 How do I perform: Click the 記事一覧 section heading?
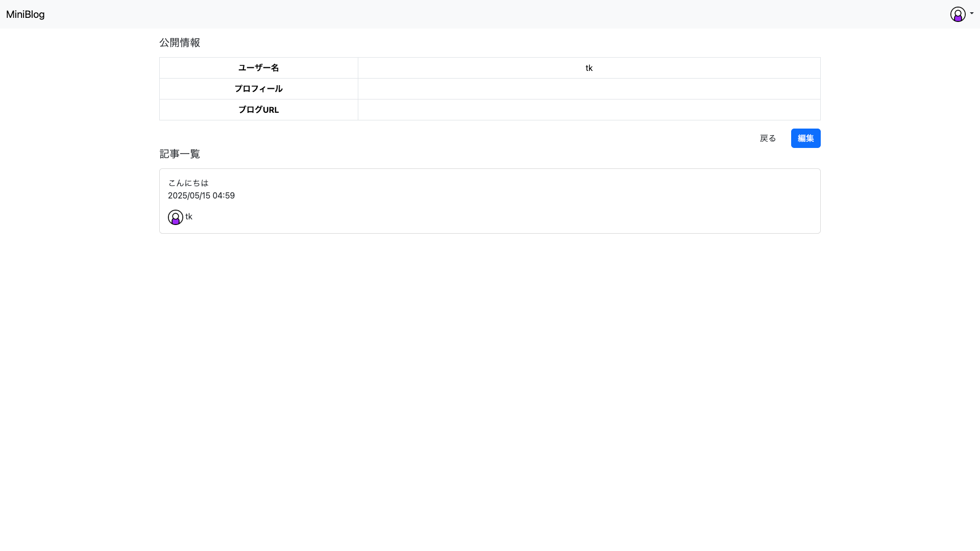click(x=180, y=154)
